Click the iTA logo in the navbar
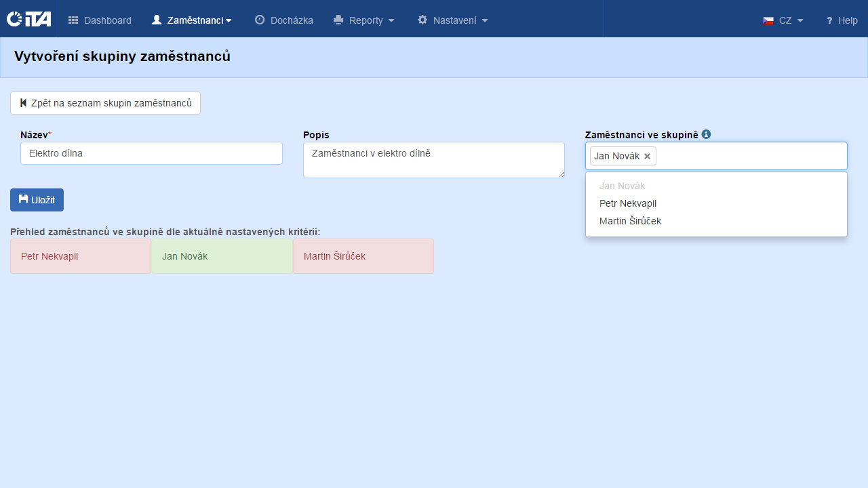The image size is (868, 488). pos(28,19)
